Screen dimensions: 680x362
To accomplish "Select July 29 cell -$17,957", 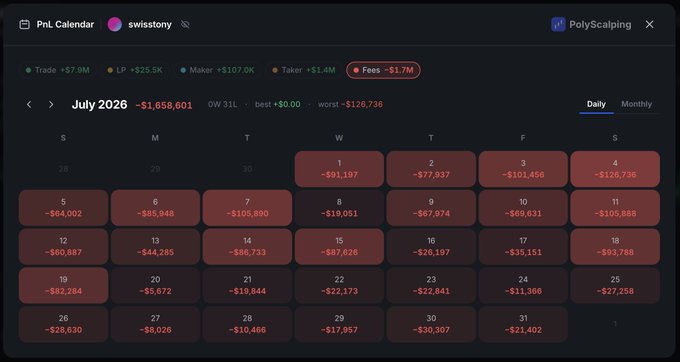I will click(x=339, y=324).
